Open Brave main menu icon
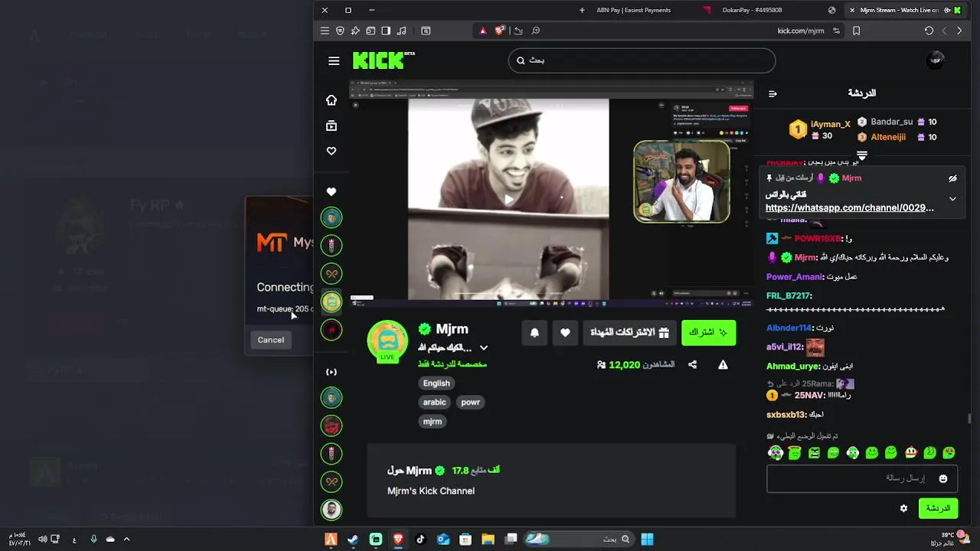 (325, 31)
